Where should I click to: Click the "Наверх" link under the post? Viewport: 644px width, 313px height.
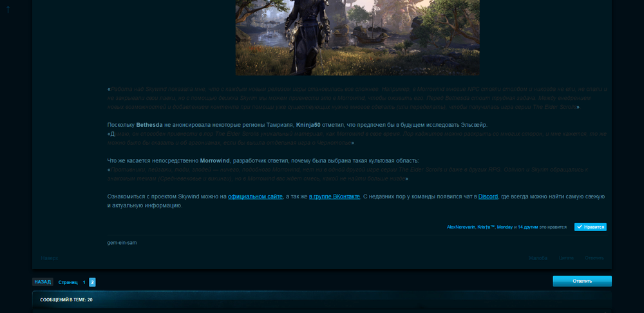click(50, 258)
